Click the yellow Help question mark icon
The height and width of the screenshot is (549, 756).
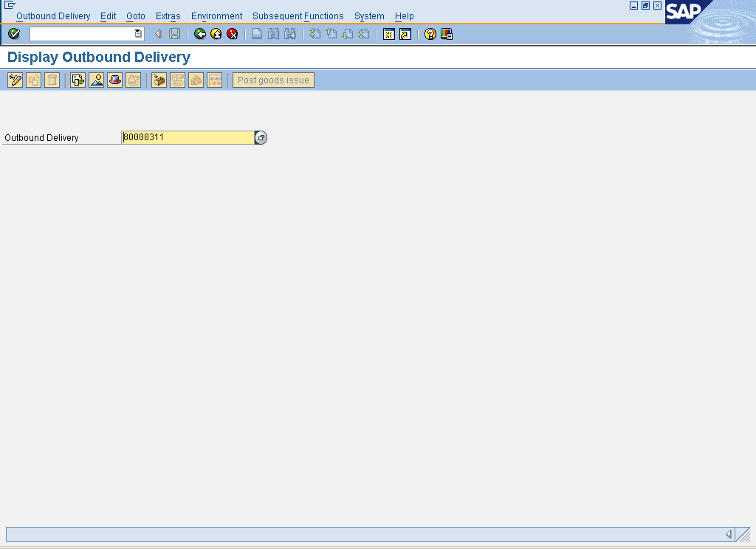[430, 34]
